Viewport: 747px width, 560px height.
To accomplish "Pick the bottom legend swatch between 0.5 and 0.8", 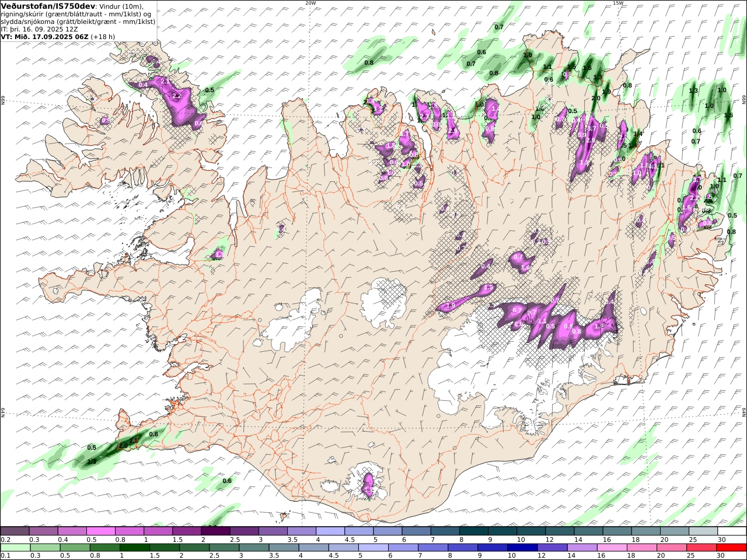I will pyautogui.click(x=75, y=548).
